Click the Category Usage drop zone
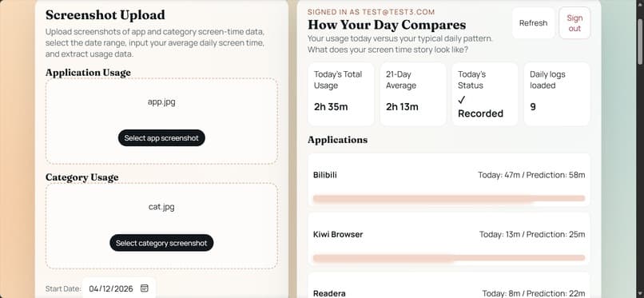 click(x=161, y=226)
